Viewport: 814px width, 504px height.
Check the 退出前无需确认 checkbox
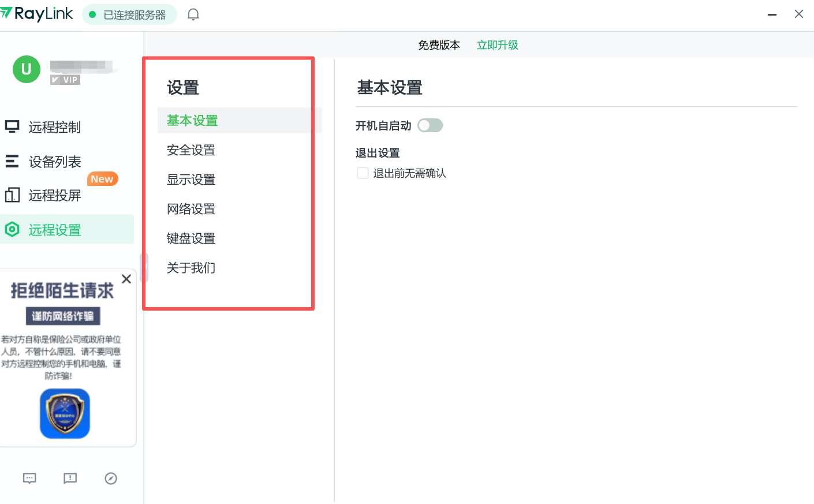(363, 173)
